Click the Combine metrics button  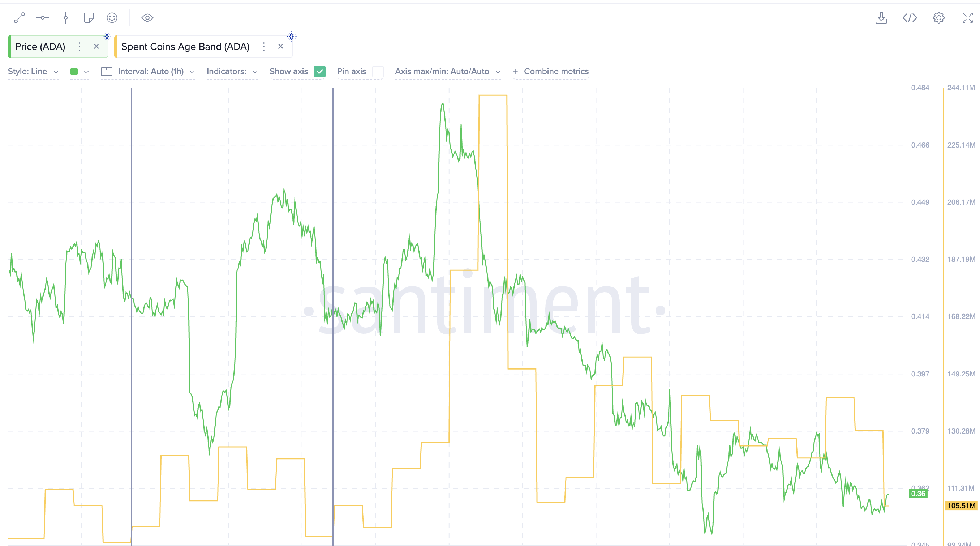coord(550,71)
